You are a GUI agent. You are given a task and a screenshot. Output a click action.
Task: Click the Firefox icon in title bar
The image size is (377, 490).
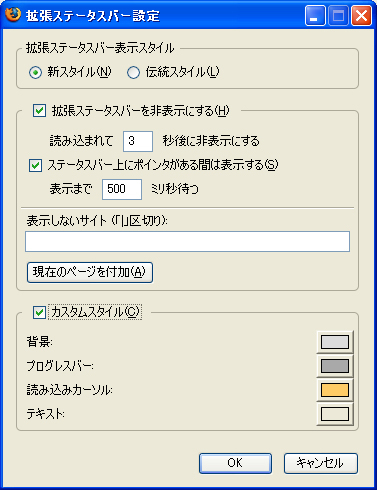[13, 15]
